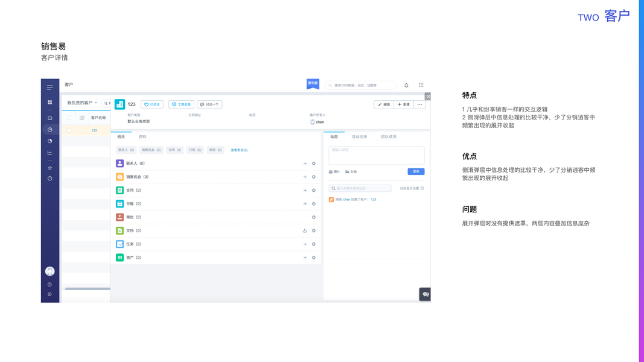
Task: Switch to the 活动记录 tab
Action: coord(359,137)
